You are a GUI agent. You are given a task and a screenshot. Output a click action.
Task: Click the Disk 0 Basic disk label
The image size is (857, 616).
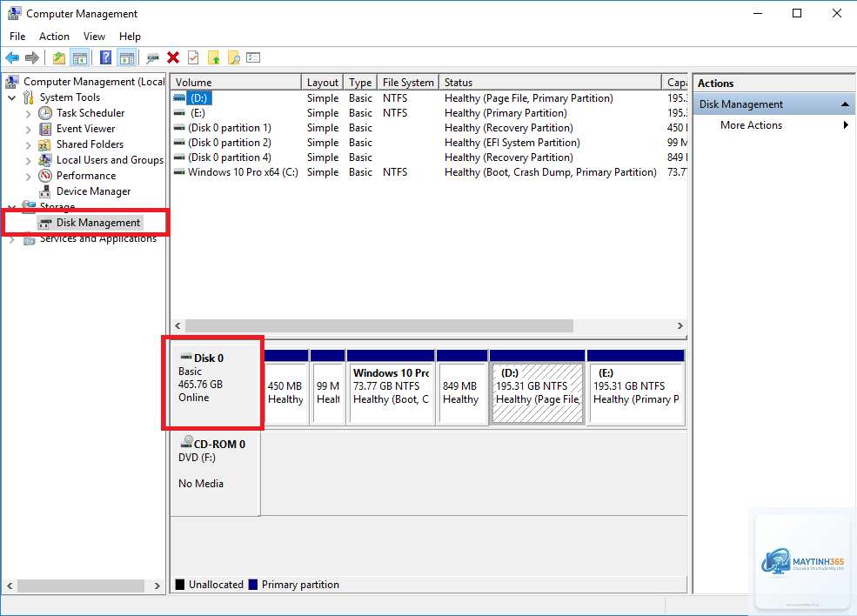(x=215, y=383)
